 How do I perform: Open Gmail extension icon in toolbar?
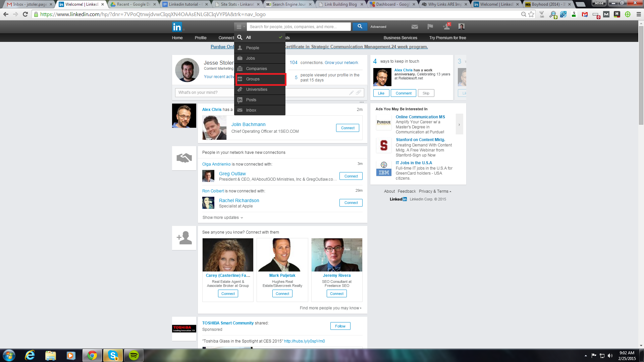click(x=585, y=14)
